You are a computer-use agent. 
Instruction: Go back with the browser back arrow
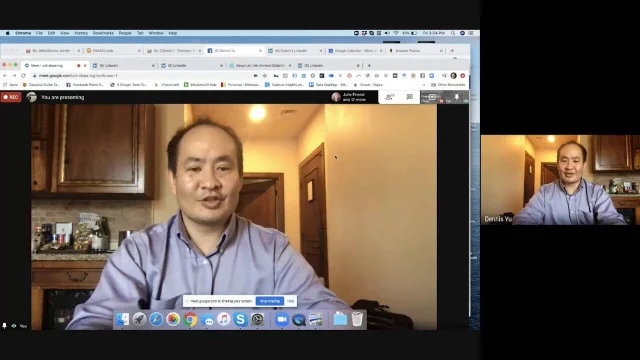(5, 76)
